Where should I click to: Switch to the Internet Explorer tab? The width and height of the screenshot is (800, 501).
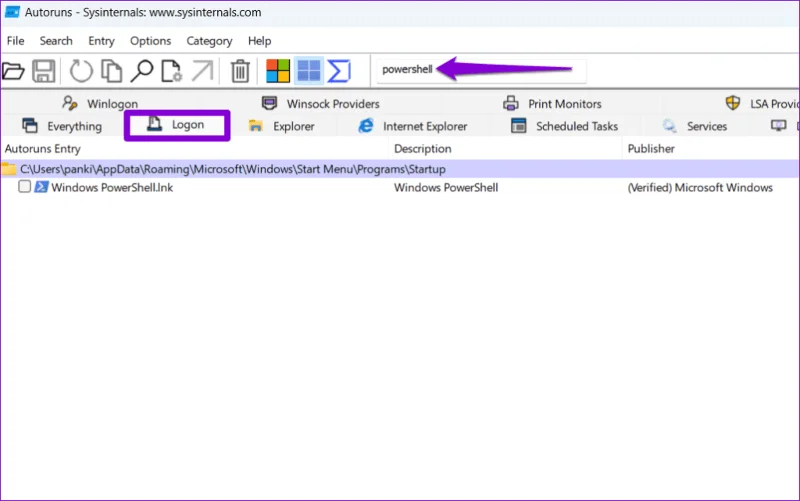412,126
